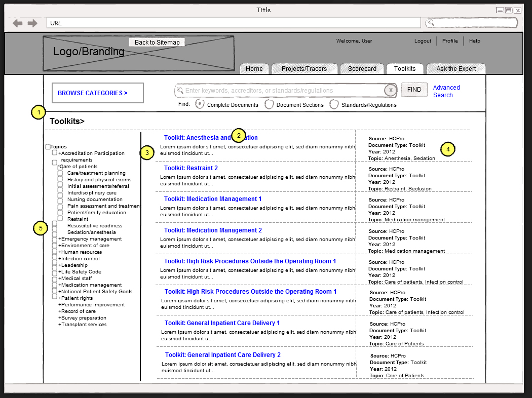Select the Resuscitative readiness topic
Screen dimensions: 532x398
pos(95,226)
